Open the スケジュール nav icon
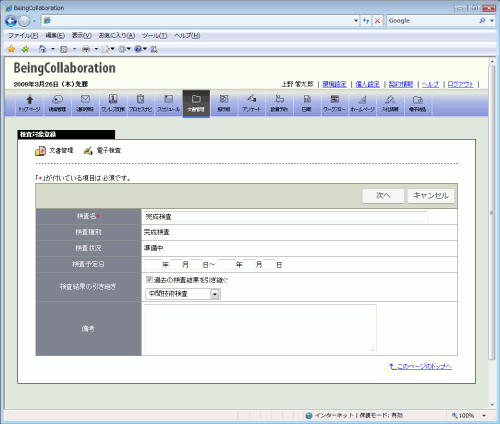500x424 pixels. [x=168, y=104]
